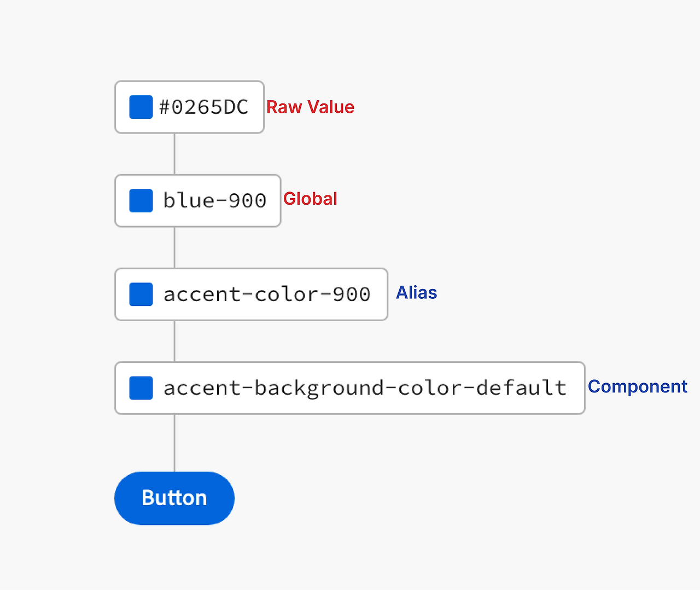This screenshot has height=590, width=700.
Task: Click the connector below the accent-color-900 box
Action: click(x=174, y=341)
